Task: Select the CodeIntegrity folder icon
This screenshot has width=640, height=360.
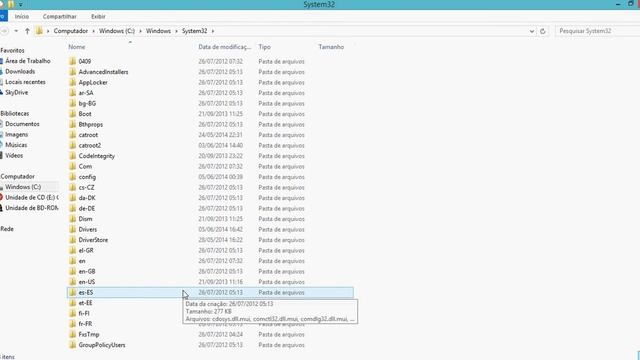Action: pyautogui.click(x=73, y=156)
